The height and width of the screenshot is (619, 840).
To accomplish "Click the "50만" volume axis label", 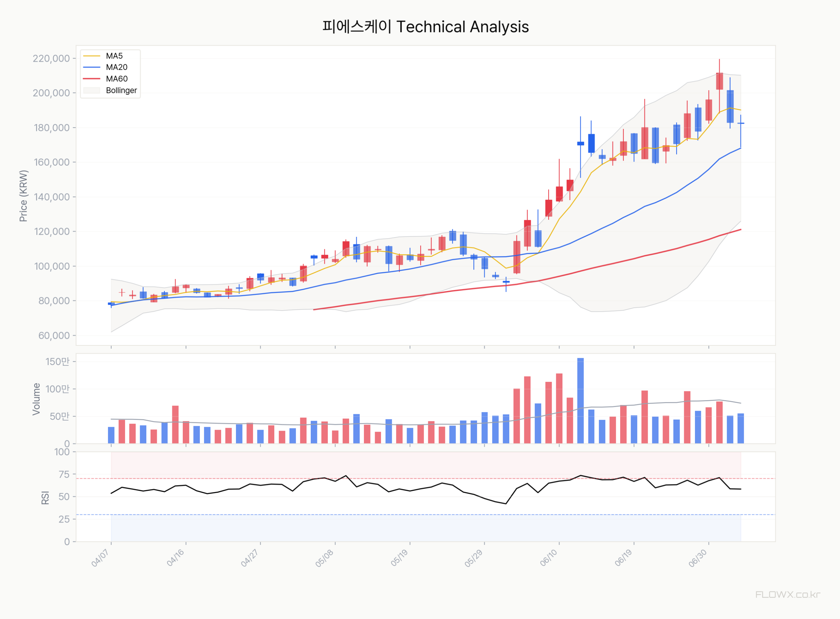I will coord(60,417).
